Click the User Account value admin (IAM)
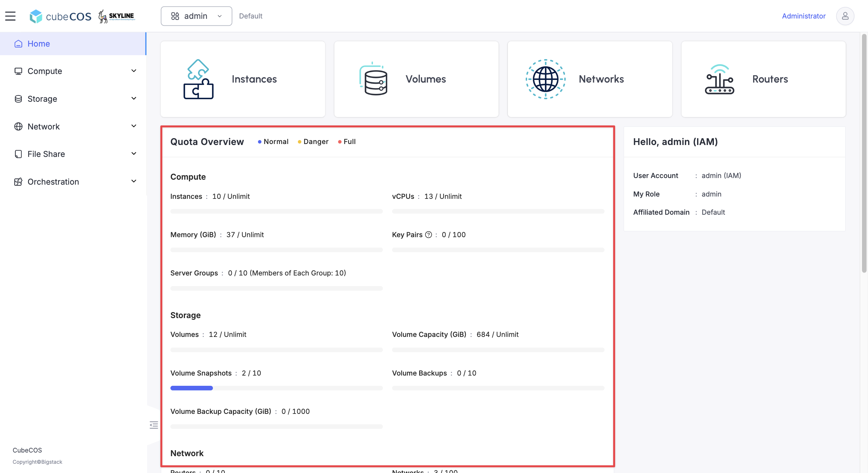The image size is (868, 473). coord(721,175)
